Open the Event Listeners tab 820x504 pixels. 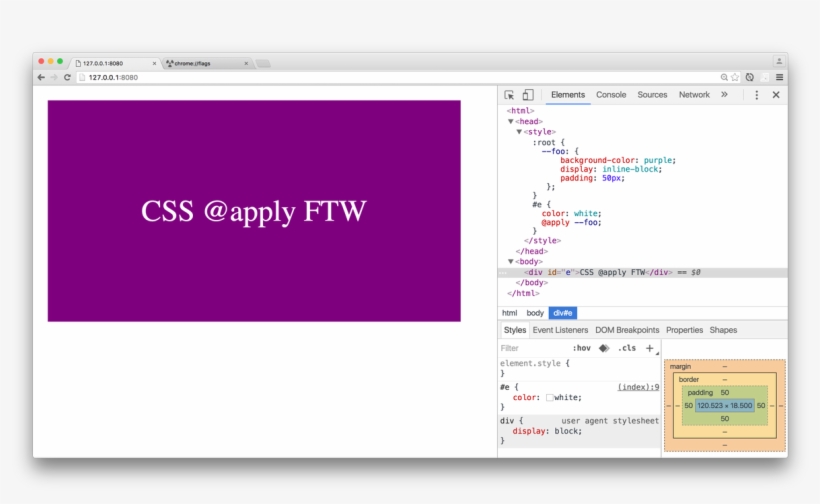(560, 330)
